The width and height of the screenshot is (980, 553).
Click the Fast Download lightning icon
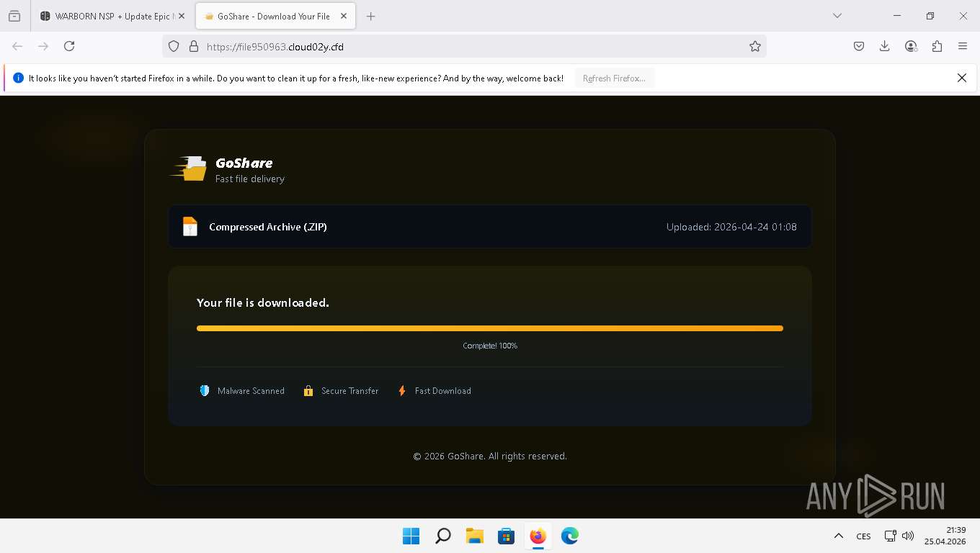point(402,391)
